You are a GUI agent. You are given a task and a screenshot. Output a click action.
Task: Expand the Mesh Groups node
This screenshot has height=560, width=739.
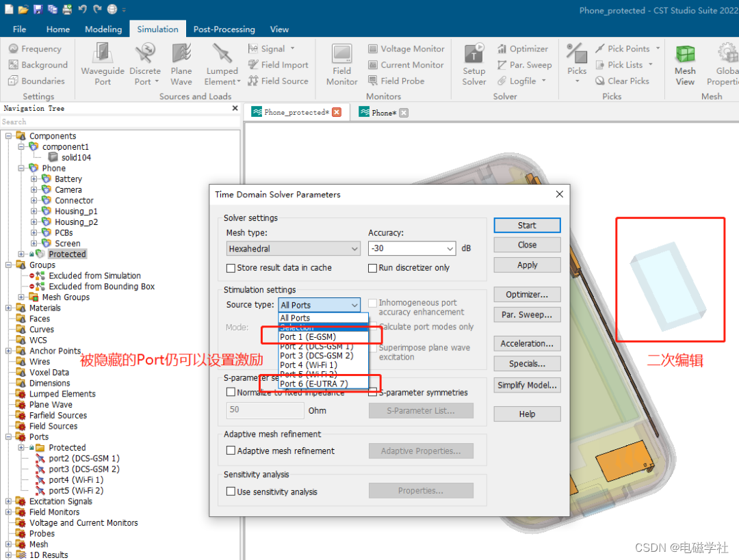[21, 297]
